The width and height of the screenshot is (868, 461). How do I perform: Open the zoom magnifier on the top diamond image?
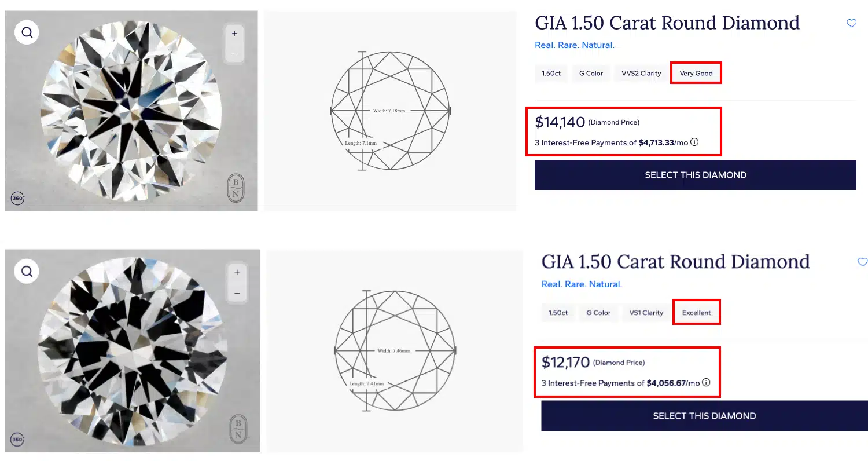[x=26, y=32]
